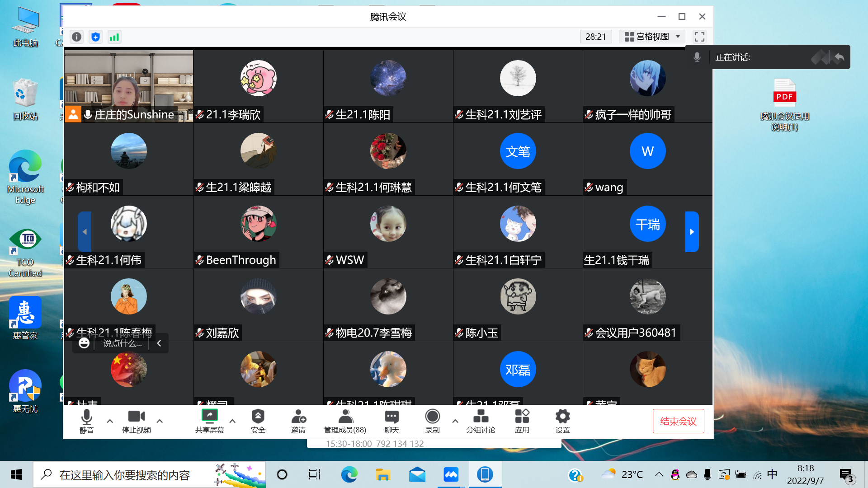Toggle recording with the 录制 button
Screen dimensions: 868x488
(432, 416)
